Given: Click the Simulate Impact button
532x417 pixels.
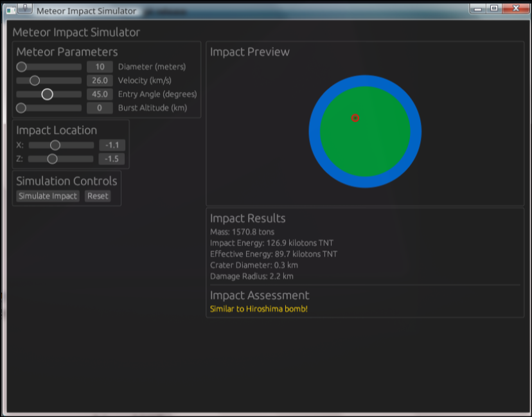Looking at the screenshot, I should click(47, 196).
